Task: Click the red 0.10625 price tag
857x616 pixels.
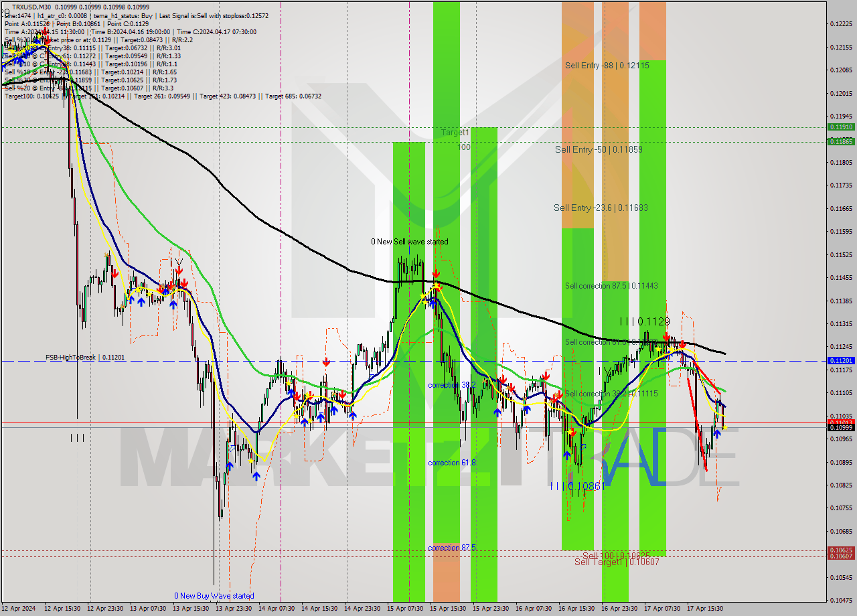Action: tap(841, 550)
